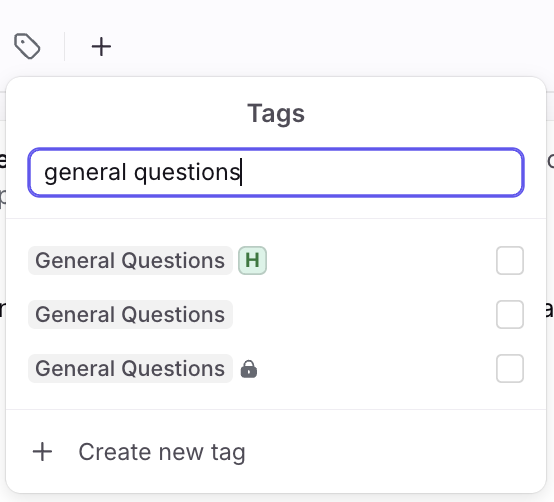Click the plus icon beside the tag icon
This screenshot has width=554, height=502.
(x=101, y=46)
